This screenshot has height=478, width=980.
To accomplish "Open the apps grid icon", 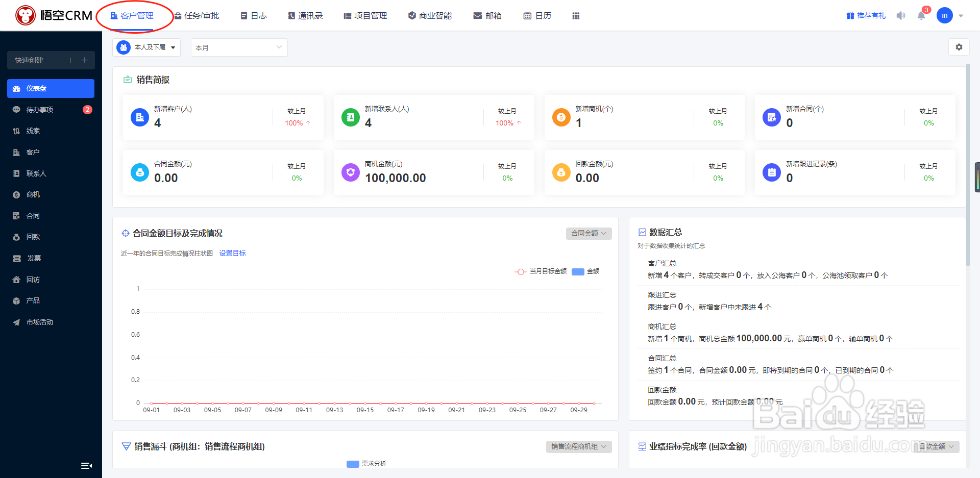I will [576, 16].
